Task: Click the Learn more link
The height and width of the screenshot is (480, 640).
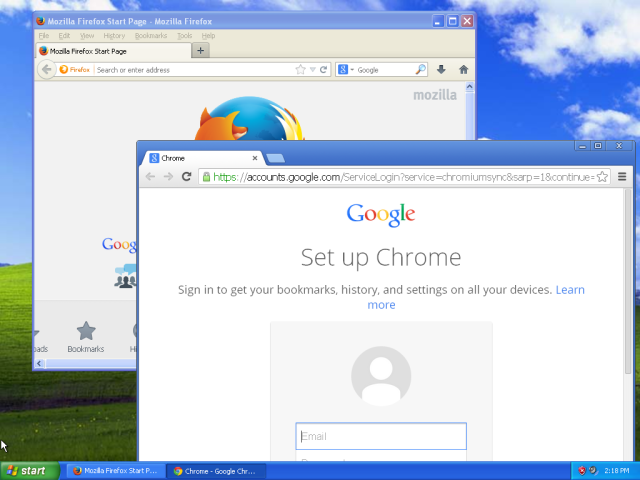Action: pyautogui.click(x=570, y=290)
